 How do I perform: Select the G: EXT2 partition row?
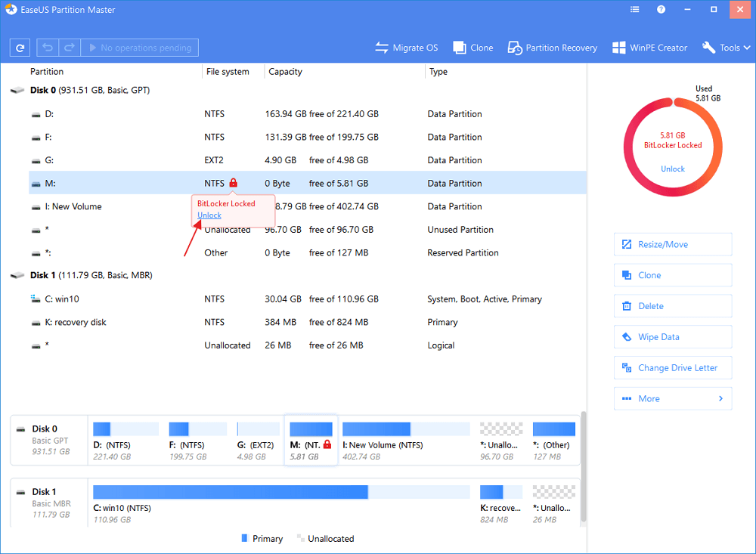(308, 160)
